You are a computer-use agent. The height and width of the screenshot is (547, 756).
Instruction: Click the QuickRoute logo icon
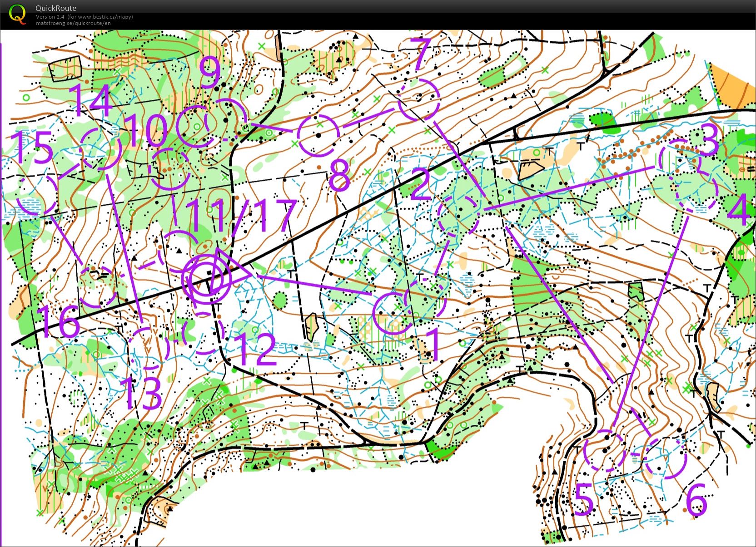(x=17, y=13)
